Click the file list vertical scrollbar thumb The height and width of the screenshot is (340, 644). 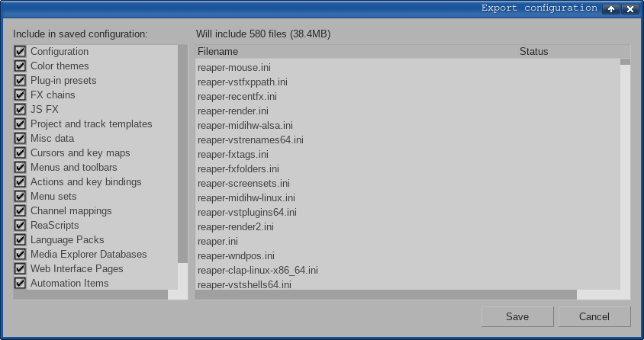coord(625,62)
